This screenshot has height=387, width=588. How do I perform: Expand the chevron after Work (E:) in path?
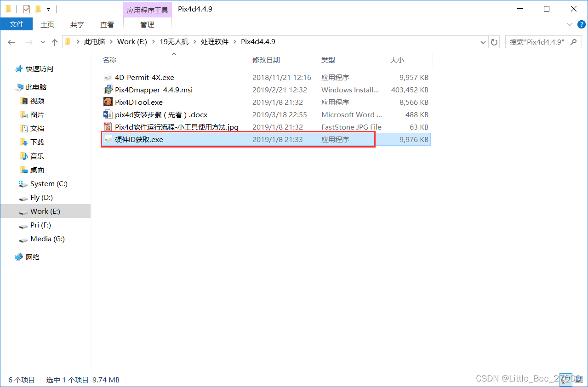153,42
